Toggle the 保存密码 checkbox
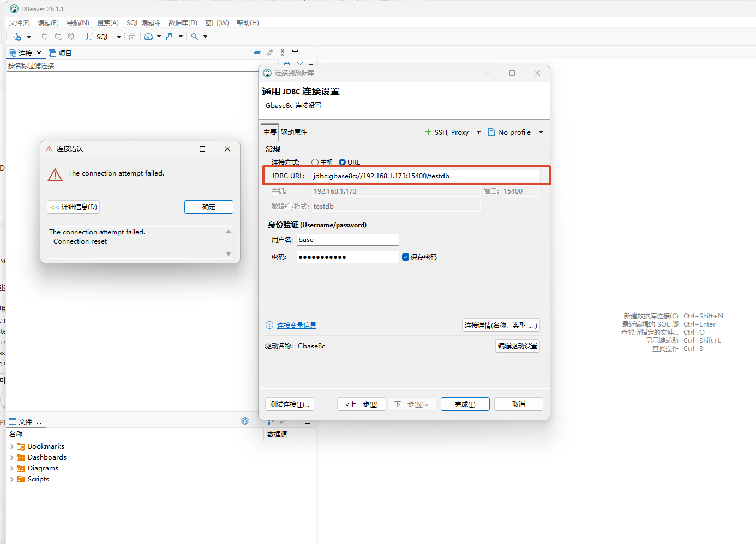The image size is (756, 544). [x=405, y=257]
